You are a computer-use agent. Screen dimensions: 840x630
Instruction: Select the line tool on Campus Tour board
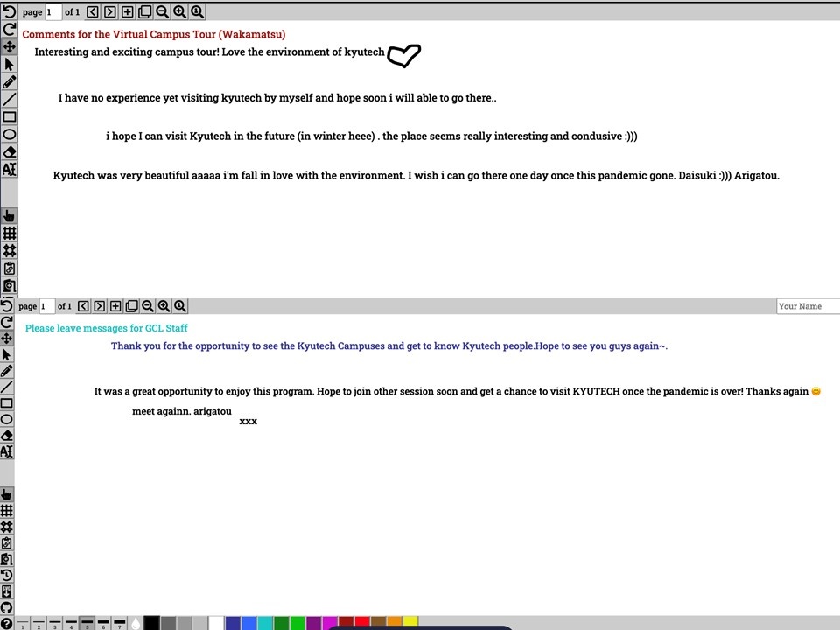coord(9,99)
